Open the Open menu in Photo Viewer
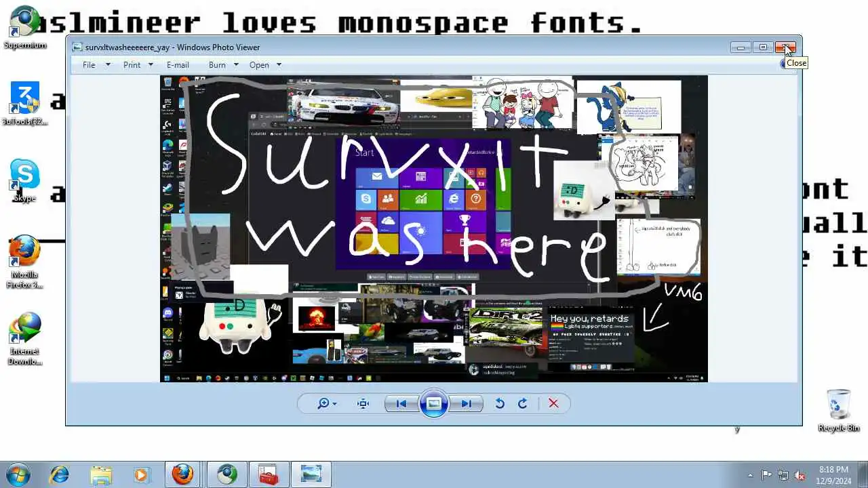This screenshot has width=868, height=488. tap(259, 65)
